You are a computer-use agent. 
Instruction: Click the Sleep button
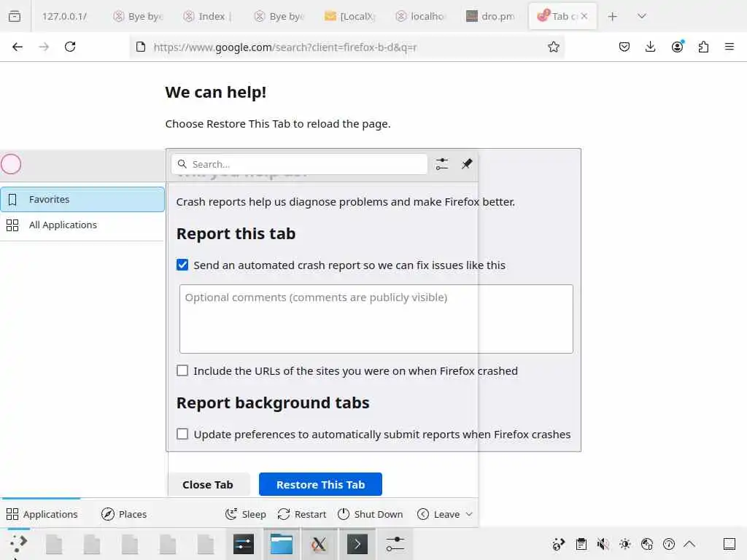246,514
